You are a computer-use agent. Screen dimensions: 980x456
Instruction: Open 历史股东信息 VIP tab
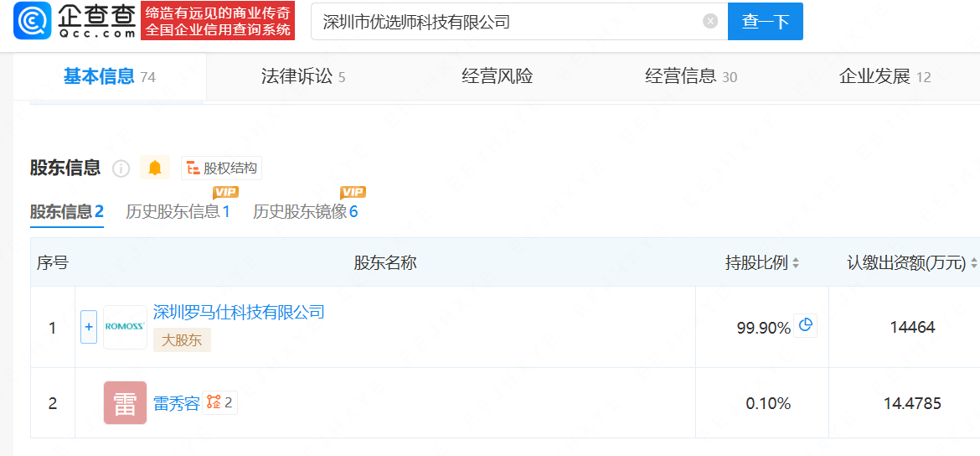point(178,212)
